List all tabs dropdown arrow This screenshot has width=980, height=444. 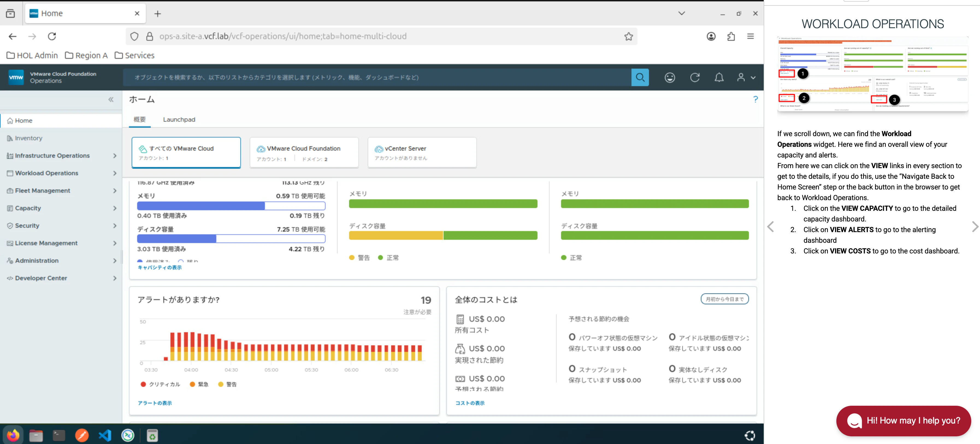coord(681,13)
